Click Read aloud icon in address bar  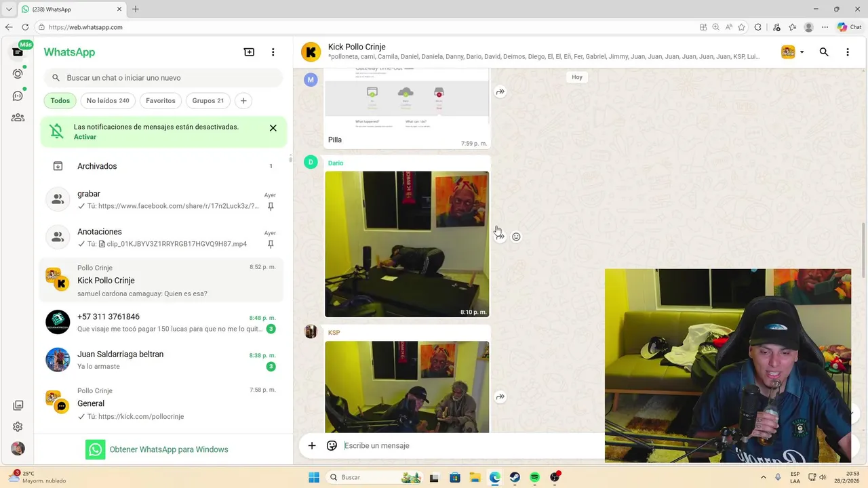pos(729,27)
